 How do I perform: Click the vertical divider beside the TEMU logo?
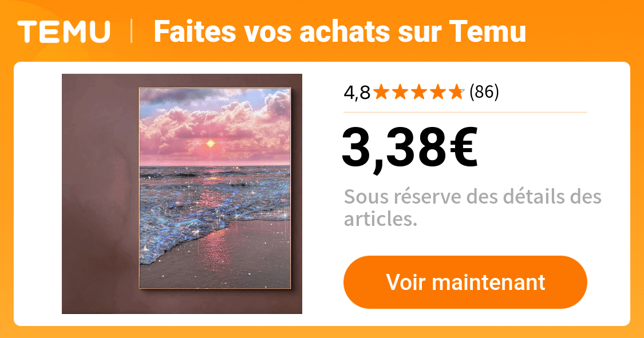(132, 31)
